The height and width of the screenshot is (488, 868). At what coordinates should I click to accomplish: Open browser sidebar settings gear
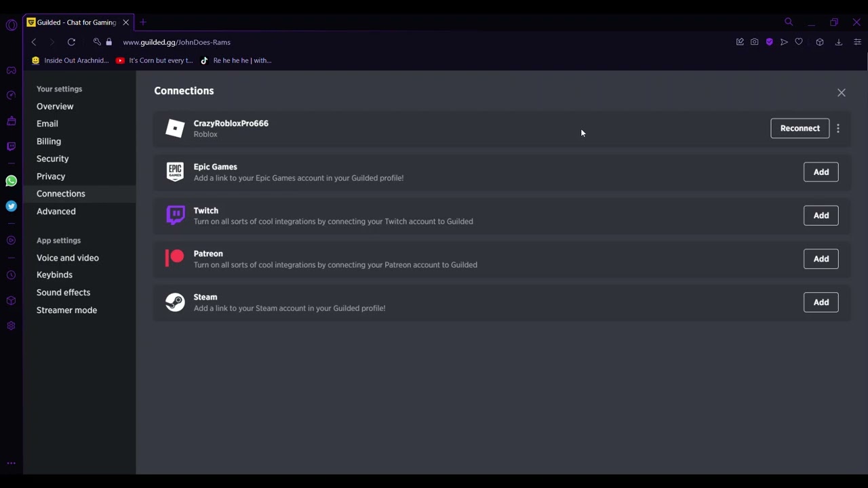[x=11, y=326]
